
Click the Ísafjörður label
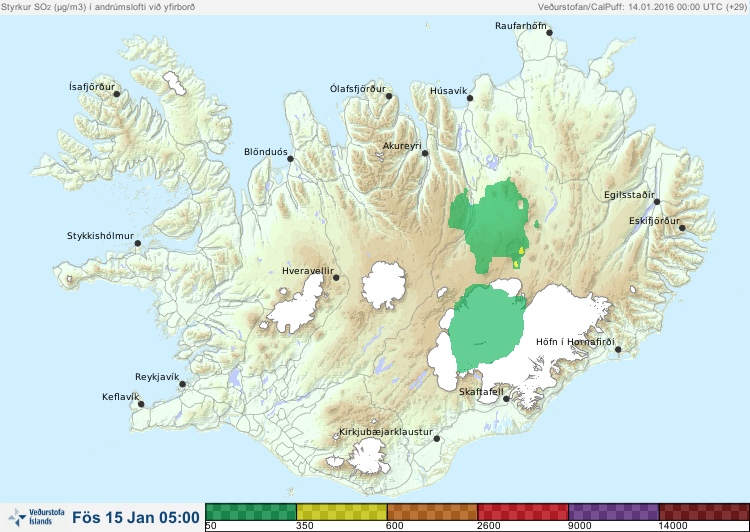[92, 87]
